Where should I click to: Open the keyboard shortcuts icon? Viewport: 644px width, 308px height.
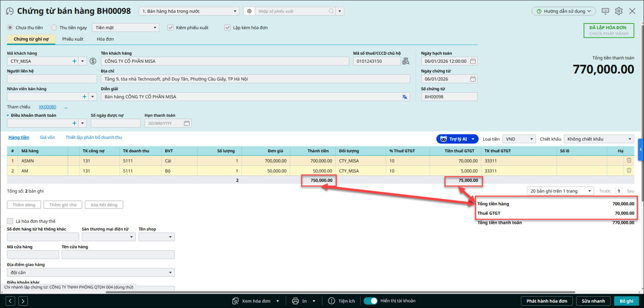click(x=605, y=11)
